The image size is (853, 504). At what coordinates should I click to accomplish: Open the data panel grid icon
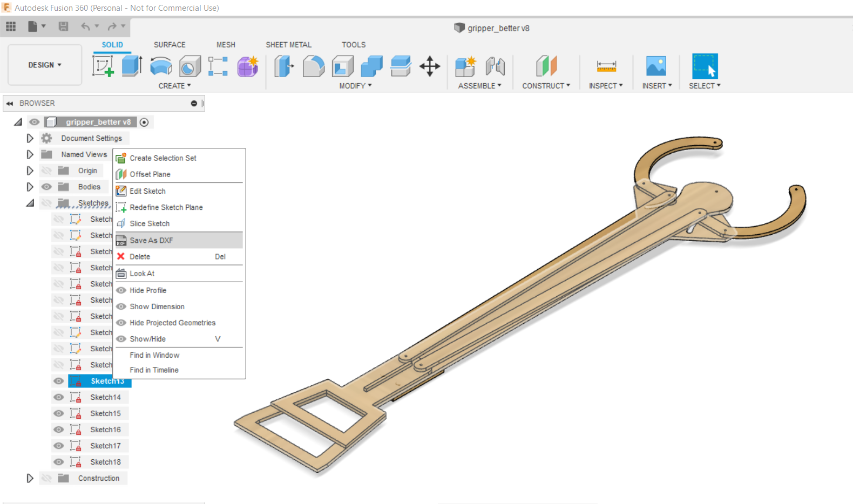pyautogui.click(x=11, y=26)
